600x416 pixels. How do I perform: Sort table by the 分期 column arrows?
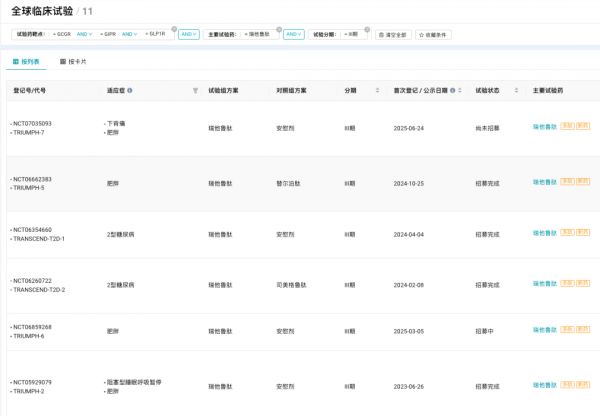click(x=377, y=90)
